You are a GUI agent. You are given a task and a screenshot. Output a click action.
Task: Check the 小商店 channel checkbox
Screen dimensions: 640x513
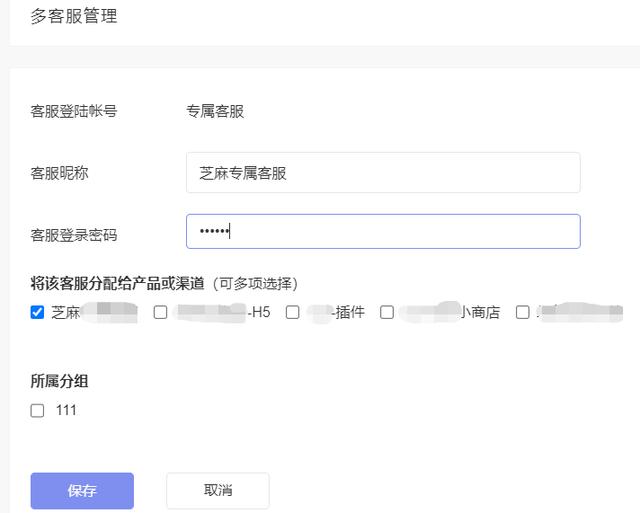pyautogui.click(x=387, y=313)
